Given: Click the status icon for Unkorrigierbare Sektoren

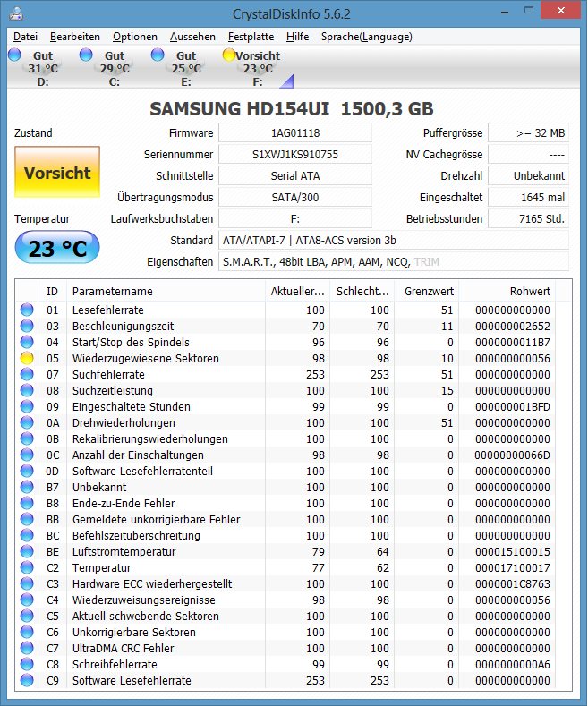Looking at the screenshot, I should (x=27, y=632).
